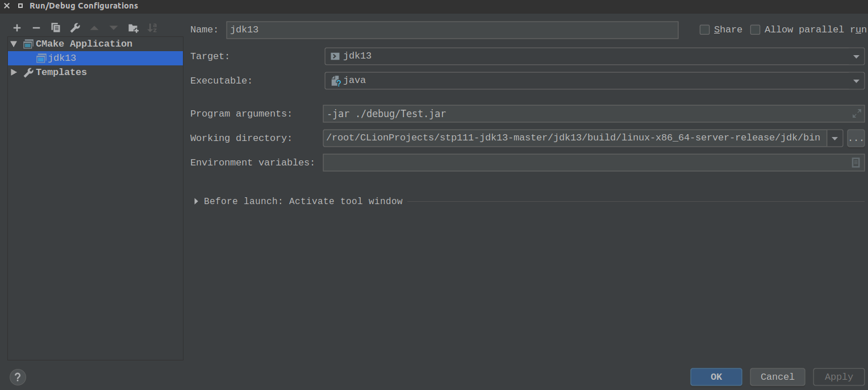This screenshot has width=868, height=390.
Task: Confirm with the OK button
Action: click(x=716, y=377)
